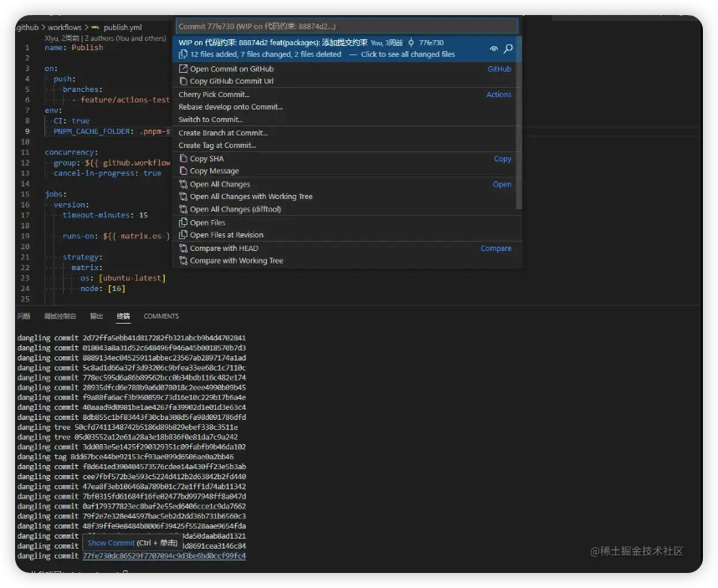
Task: Click the 'Actions' group label
Action: (499, 95)
